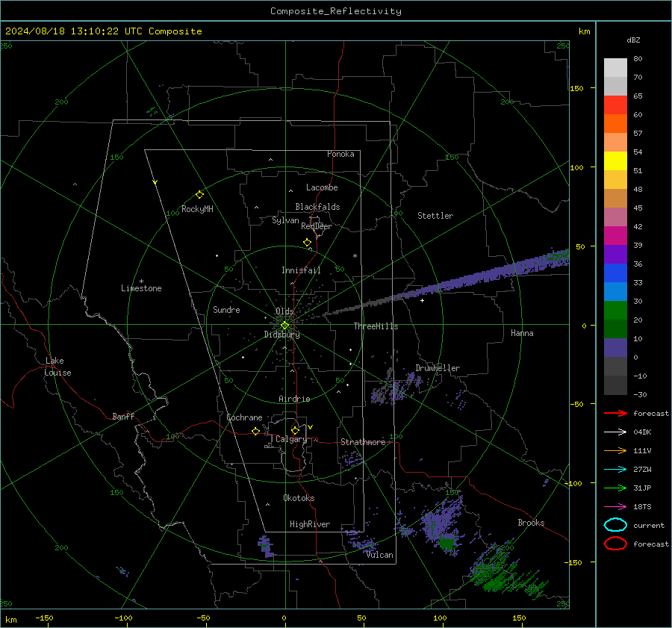This screenshot has width=672, height=628.
Task: Select the 10 dBZ slate-blue swatch
Action: 615,348
